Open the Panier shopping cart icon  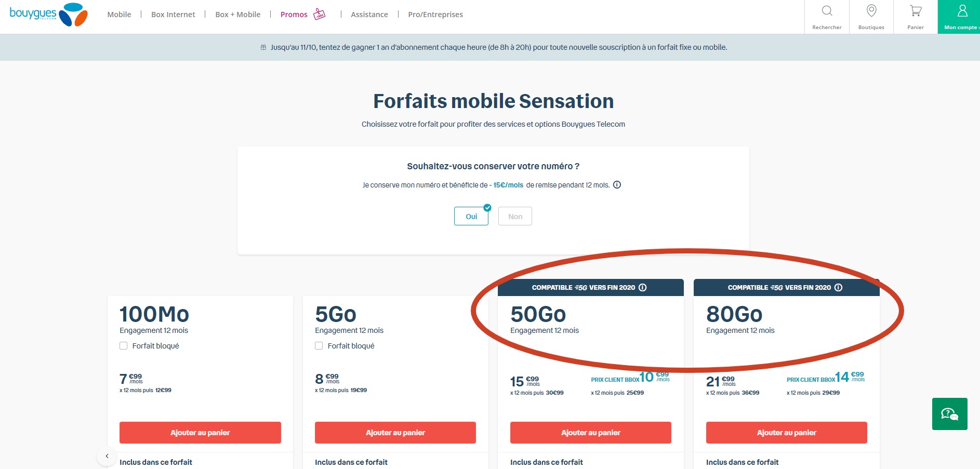pyautogui.click(x=915, y=9)
